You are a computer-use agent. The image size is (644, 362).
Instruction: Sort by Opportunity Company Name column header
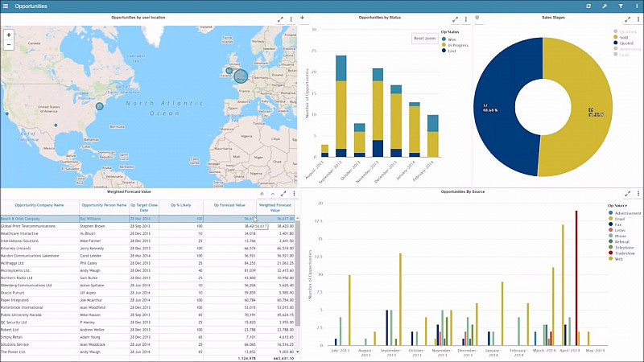[x=39, y=205]
